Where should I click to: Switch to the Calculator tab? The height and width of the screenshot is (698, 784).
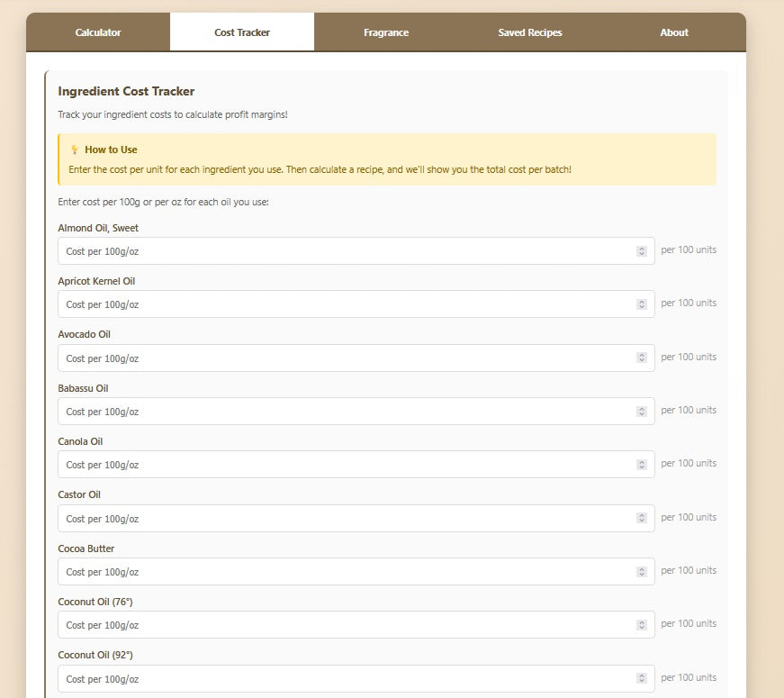96,32
